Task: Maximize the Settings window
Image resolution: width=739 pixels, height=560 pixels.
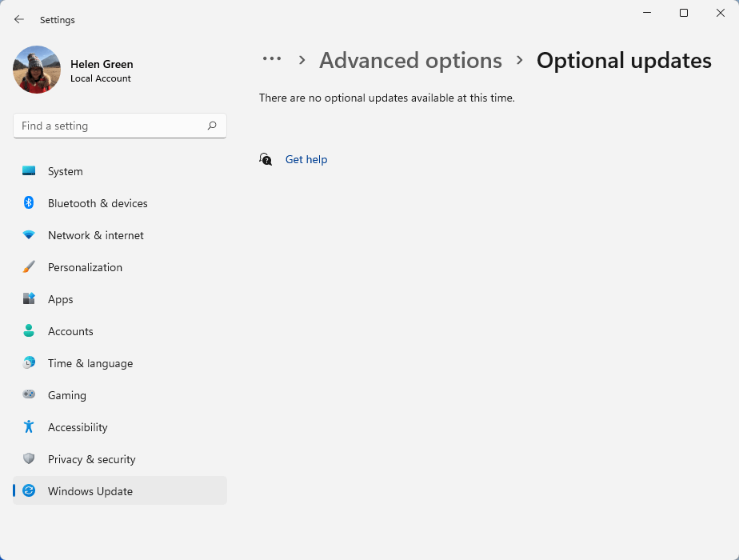Action: (684, 13)
